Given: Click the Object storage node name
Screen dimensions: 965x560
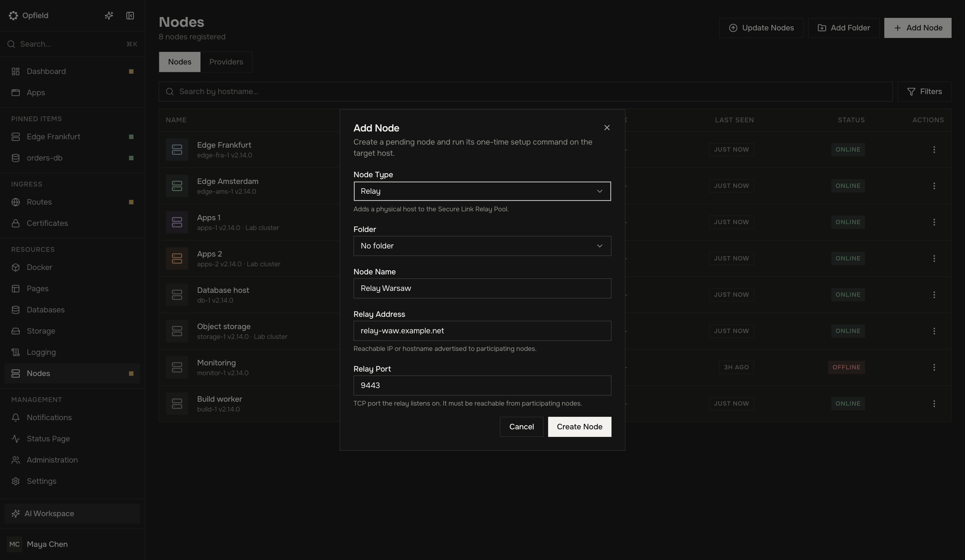Looking at the screenshot, I should [x=224, y=327].
